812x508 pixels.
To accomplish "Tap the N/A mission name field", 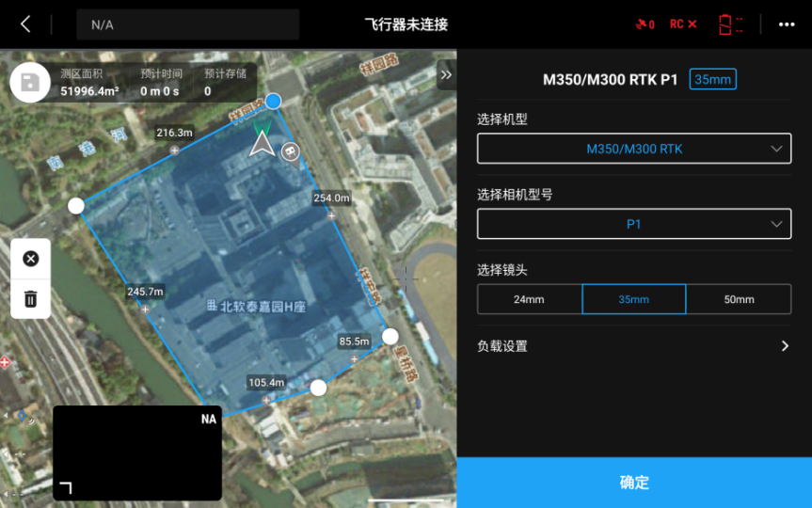I will 187,24.
